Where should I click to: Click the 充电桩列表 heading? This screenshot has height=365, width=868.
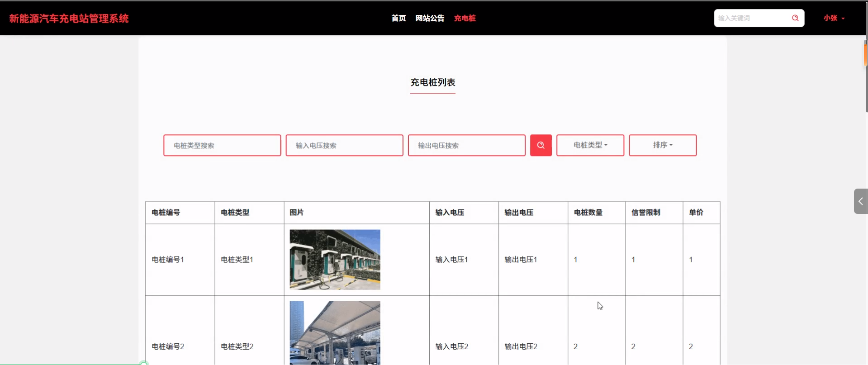(433, 82)
